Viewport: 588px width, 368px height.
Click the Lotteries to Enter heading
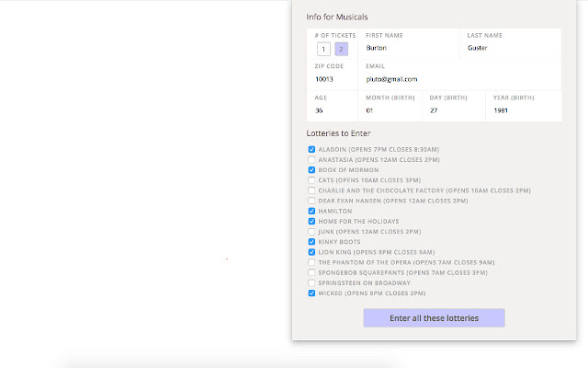(x=338, y=133)
